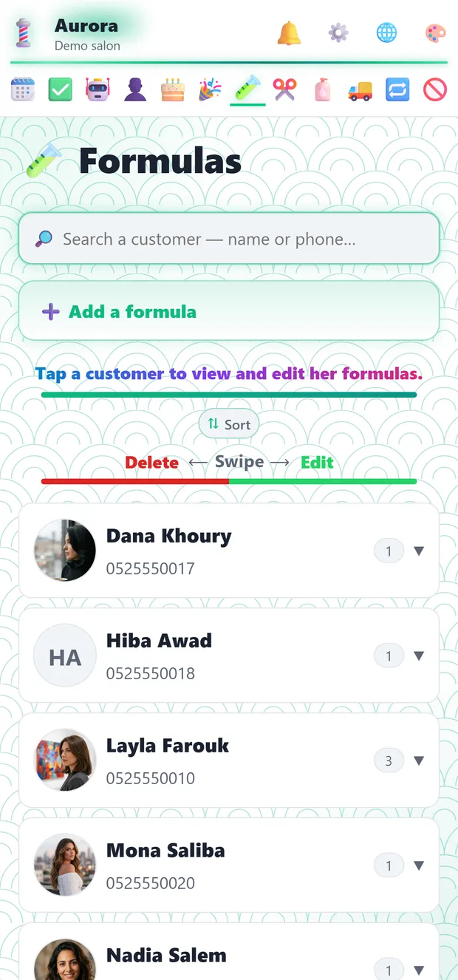Open the blocked list prohibition icon
The width and height of the screenshot is (458, 980).
click(x=435, y=89)
